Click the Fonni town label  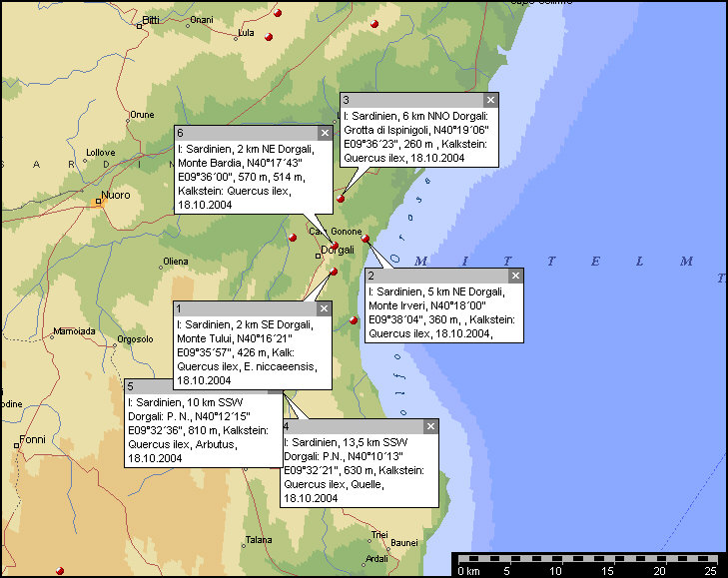[x=33, y=440]
